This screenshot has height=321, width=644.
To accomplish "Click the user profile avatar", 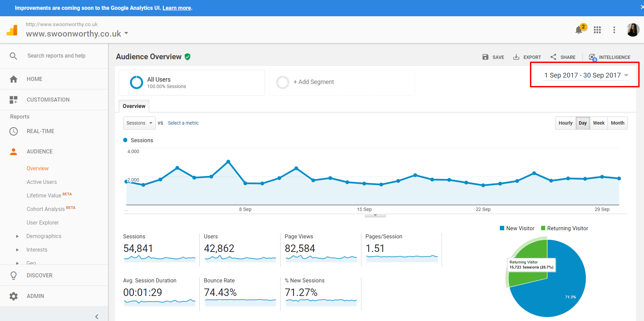I will click(632, 30).
